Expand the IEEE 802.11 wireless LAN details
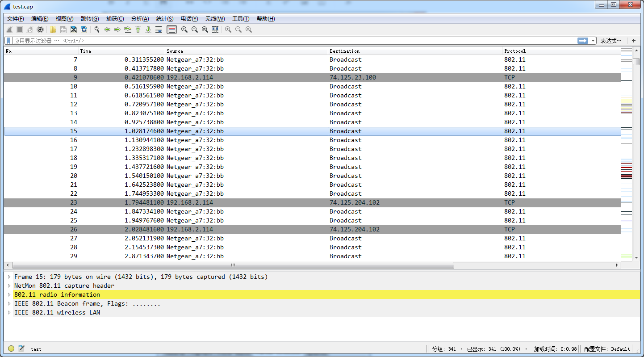Viewport: 644px width, 357px height. click(9, 312)
